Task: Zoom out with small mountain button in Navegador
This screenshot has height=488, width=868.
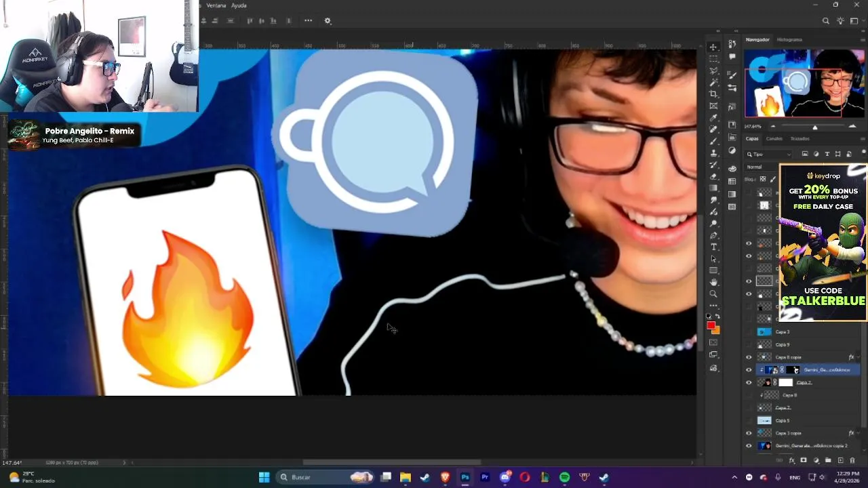Action: [x=772, y=127]
